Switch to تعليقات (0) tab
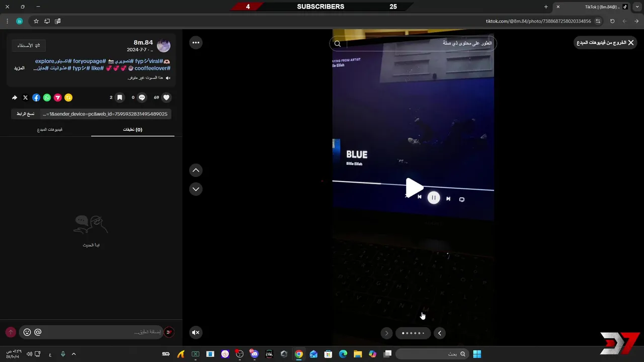 (133, 130)
